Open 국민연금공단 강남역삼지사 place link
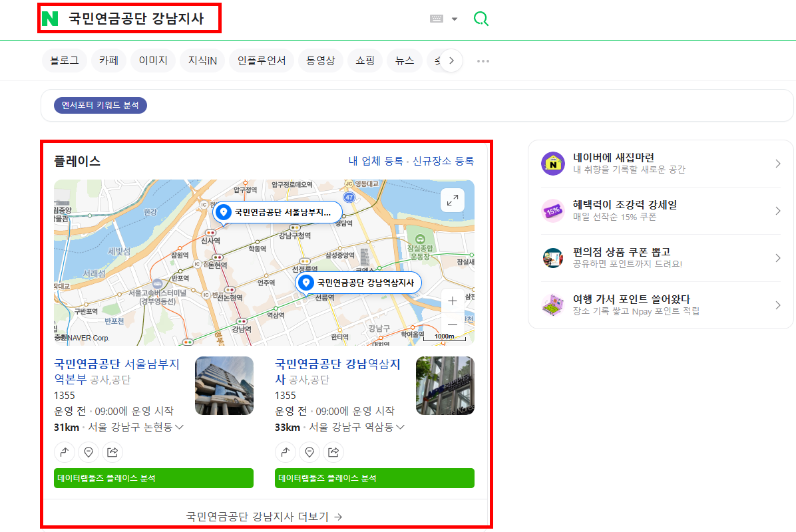Screen dimensions: 796x532 337,372
